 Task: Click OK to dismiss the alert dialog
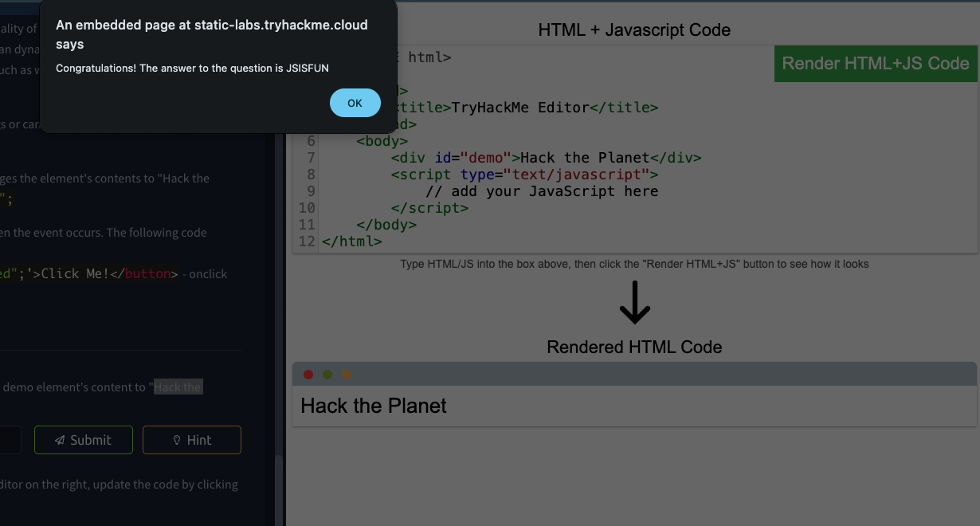tap(355, 103)
